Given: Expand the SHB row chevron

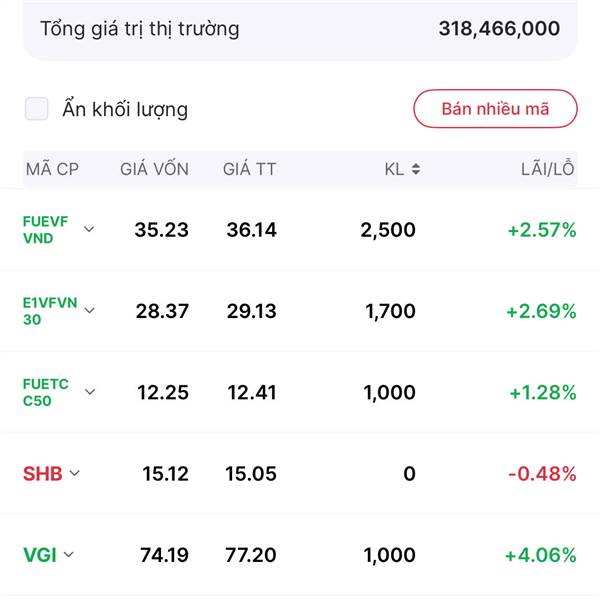Looking at the screenshot, I should (75, 473).
